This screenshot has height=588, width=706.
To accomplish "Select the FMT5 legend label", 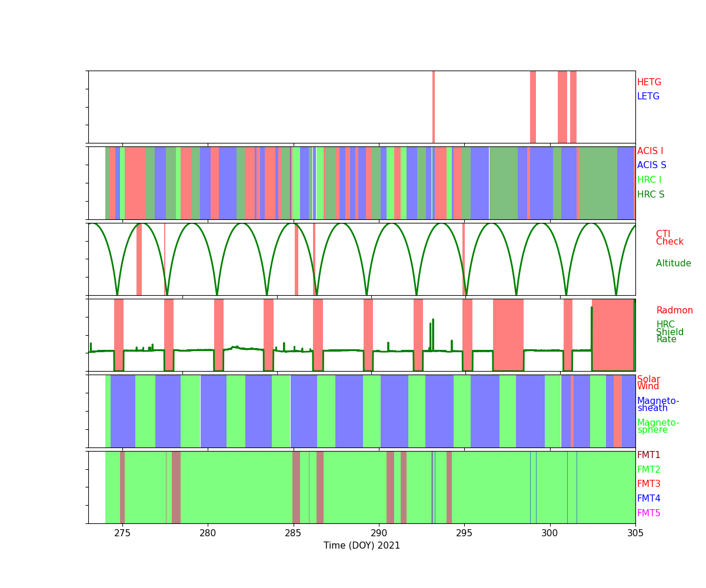I will (x=648, y=513).
